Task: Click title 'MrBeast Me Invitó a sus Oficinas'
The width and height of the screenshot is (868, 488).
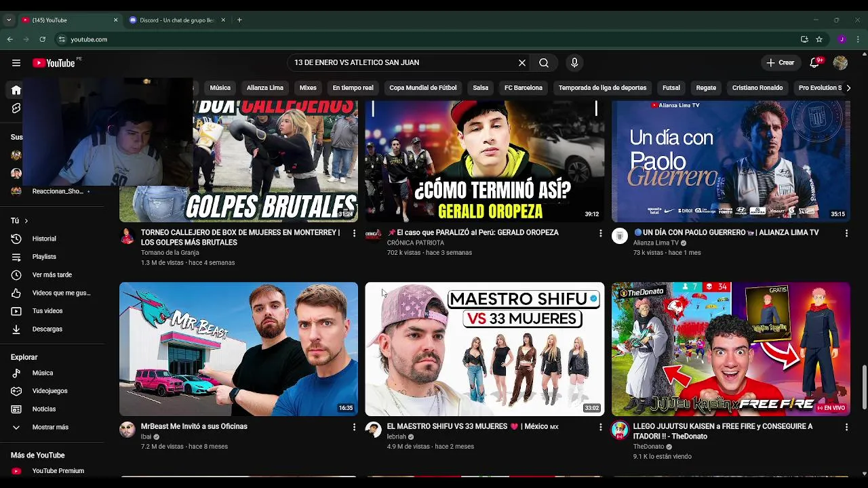Action: point(194,427)
